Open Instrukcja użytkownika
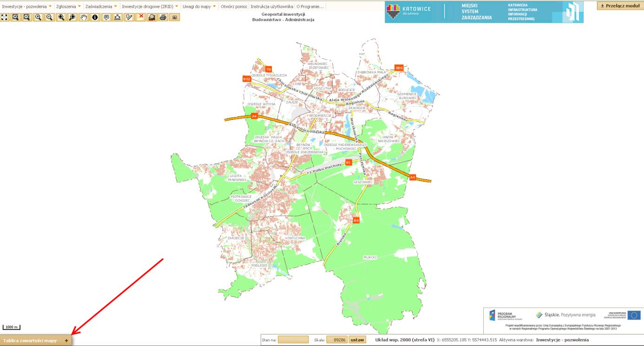Image resolution: width=644 pixels, height=346 pixels. pos(272,7)
